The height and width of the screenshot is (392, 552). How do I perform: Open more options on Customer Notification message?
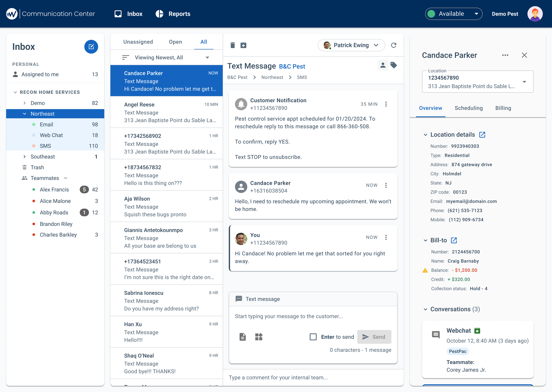coord(386,104)
